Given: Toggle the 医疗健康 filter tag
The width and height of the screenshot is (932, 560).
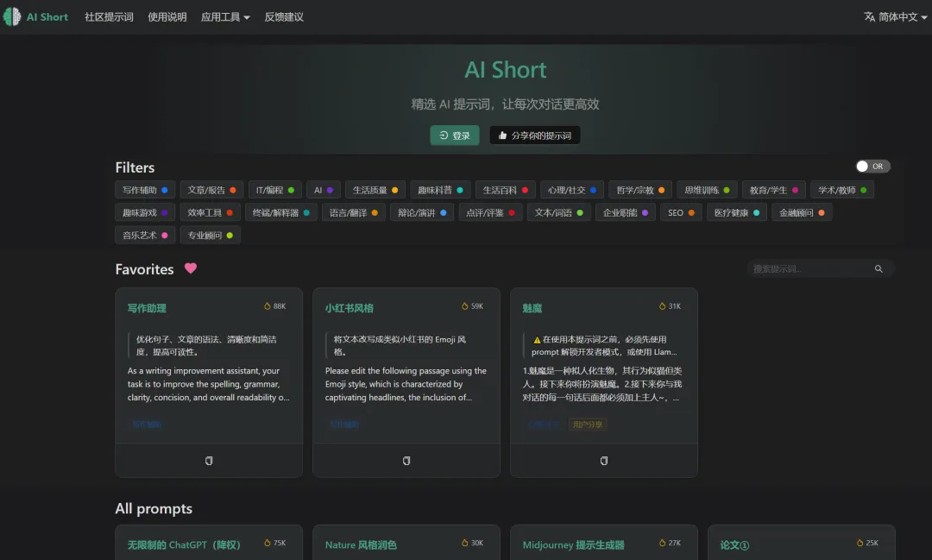Looking at the screenshot, I should [x=736, y=213].
